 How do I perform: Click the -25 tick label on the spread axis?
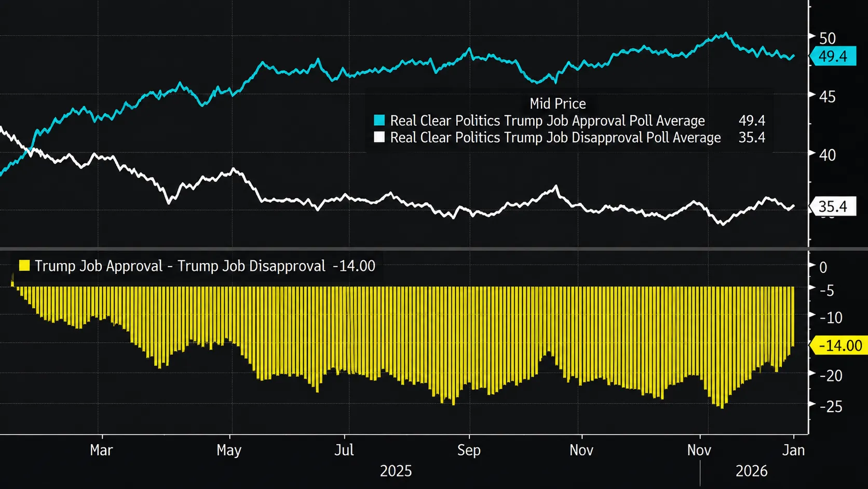831,406
